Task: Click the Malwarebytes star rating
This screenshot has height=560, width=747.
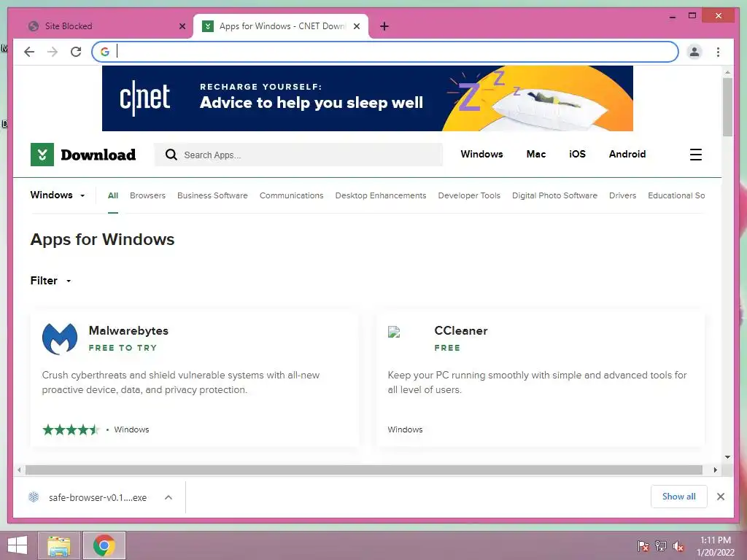Action: [71, 430]
